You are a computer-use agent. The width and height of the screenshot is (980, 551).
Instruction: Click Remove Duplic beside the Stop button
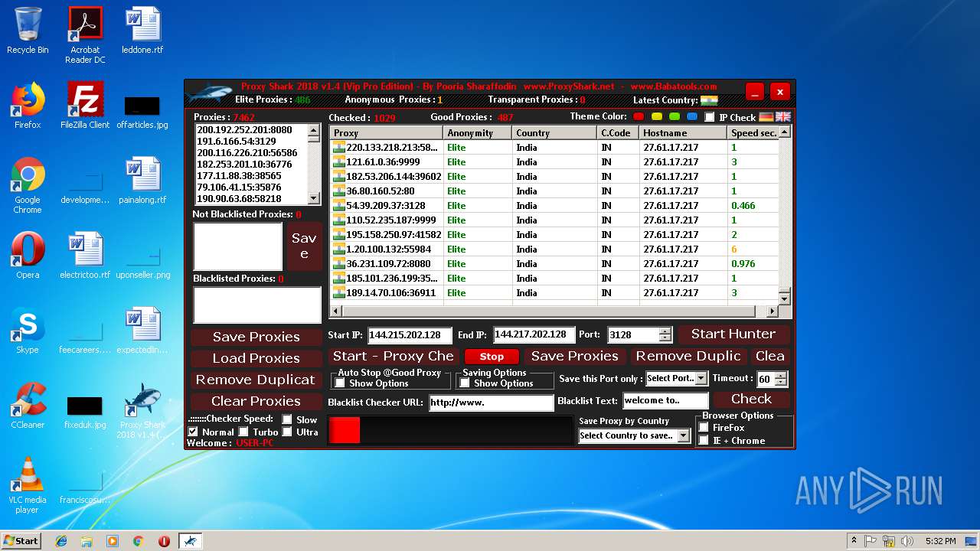688,356
